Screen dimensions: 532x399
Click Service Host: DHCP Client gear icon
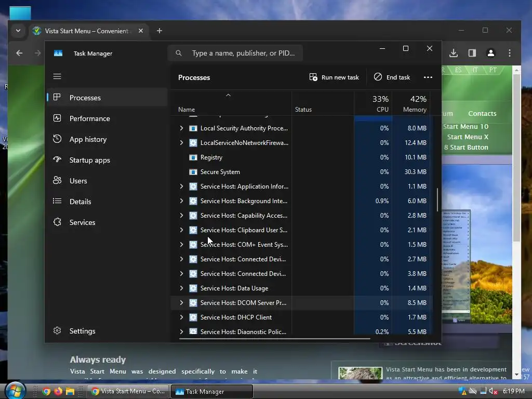pyautogui.click(x=193, y=317)
